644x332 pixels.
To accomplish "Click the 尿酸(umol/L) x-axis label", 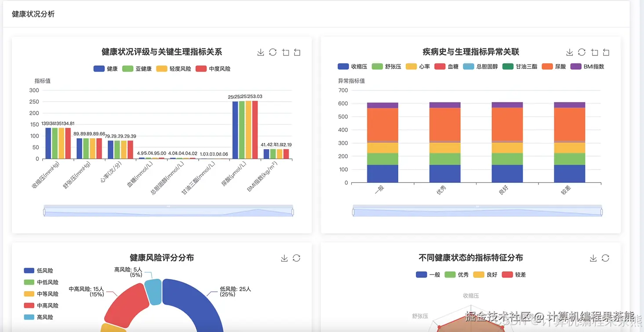I will [234, 174].
